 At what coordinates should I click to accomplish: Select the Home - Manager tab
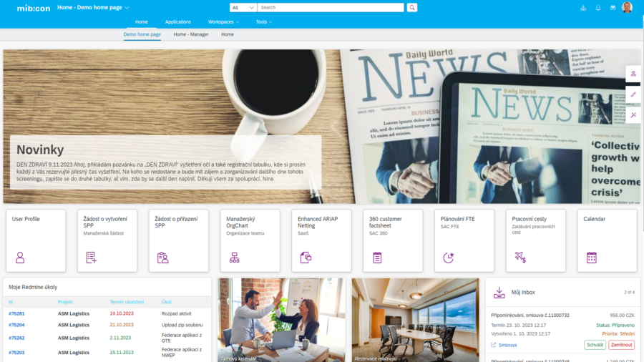(x=191, y=34)
